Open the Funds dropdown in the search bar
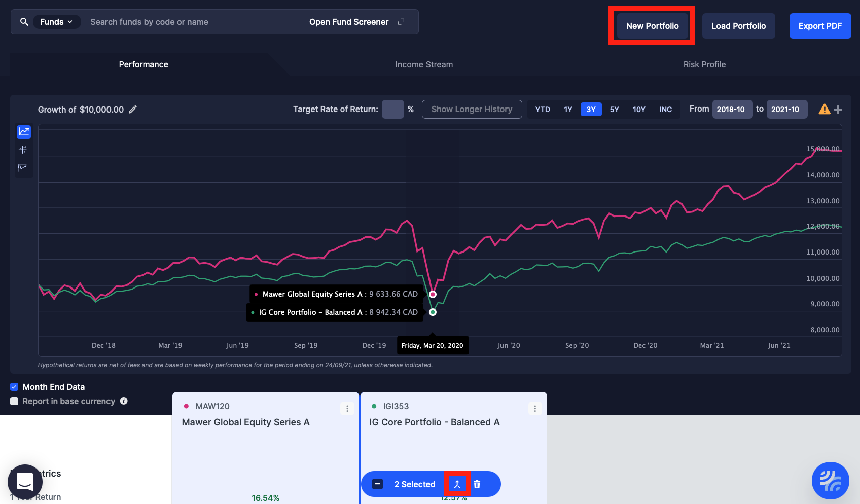Image resolution: width=860 pixels, height=504 pixels. 56,22
